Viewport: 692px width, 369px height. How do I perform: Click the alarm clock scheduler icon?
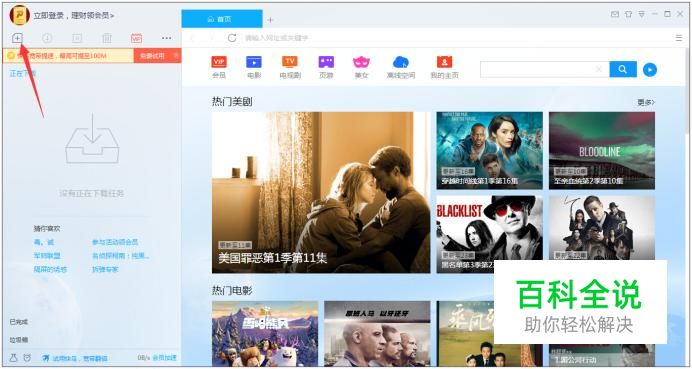pyautogui.click(x=27, y=358)
